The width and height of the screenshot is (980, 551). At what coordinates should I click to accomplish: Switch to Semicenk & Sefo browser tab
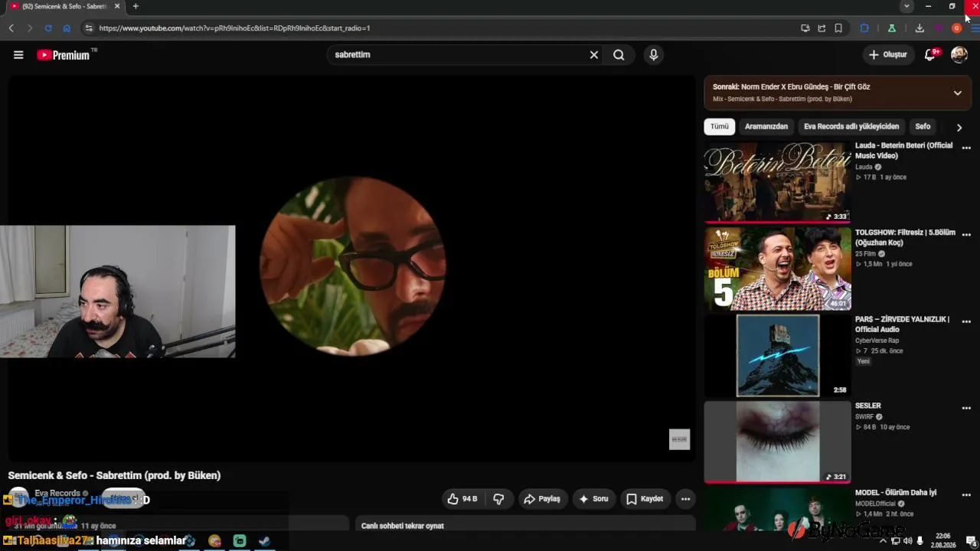[64, 6]
